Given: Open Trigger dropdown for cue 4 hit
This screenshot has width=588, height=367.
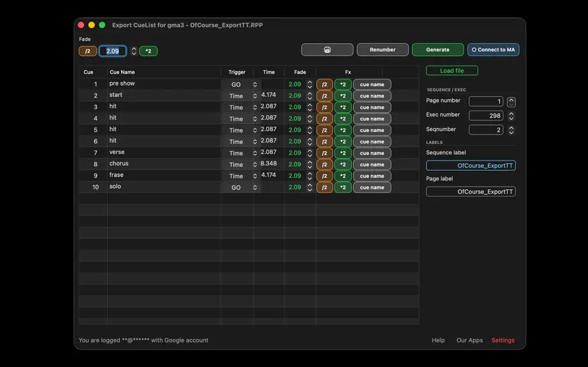Looking at the screenshot, I should 240,119.
